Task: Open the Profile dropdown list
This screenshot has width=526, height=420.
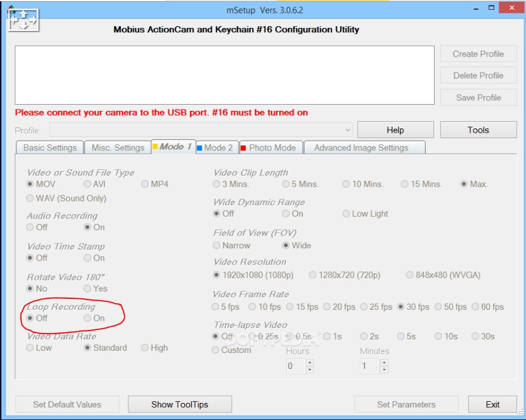Action: pos(348,130)
